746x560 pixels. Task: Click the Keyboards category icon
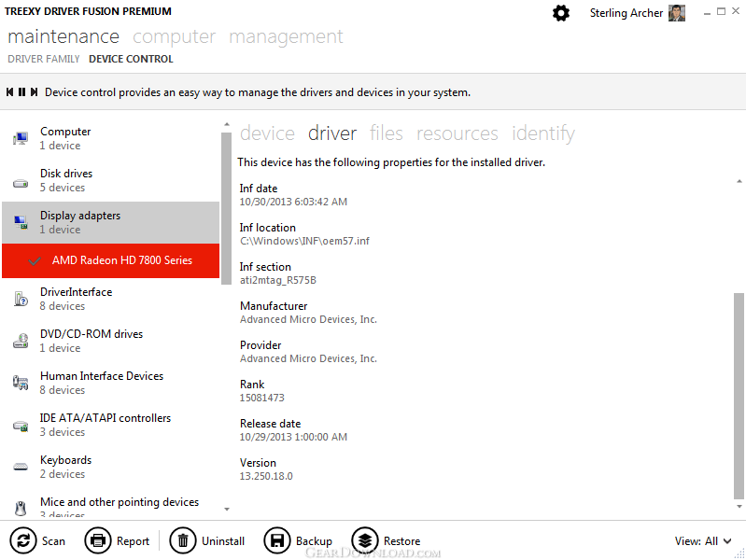pos(21,467)
